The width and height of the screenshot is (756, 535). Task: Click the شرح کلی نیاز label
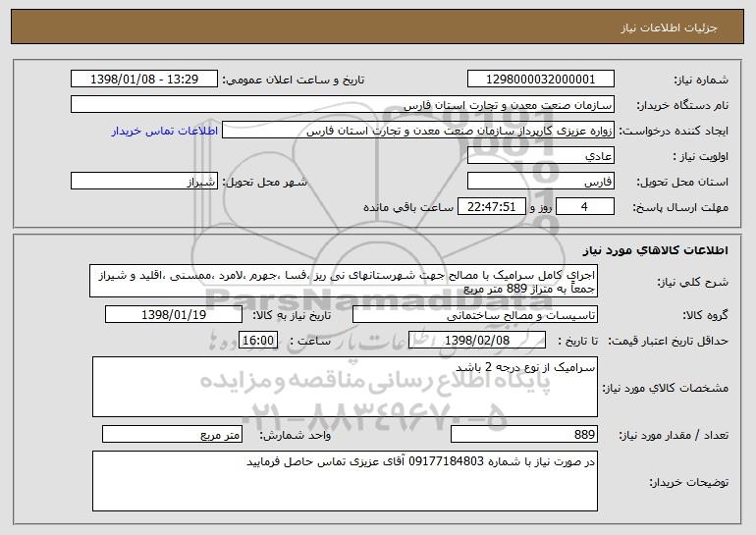click(x=693, y=282)
